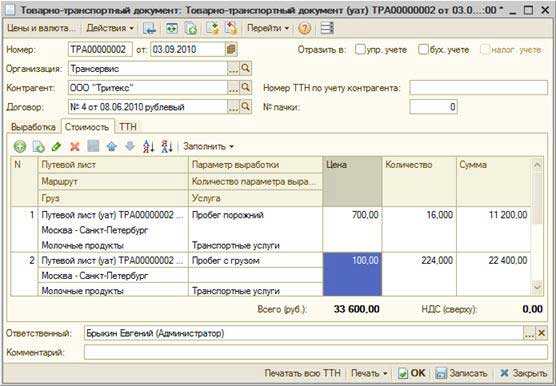Viewport: 556px width, 386px height.
Task: Open help with the question mark icon
Action: [305, 28]
